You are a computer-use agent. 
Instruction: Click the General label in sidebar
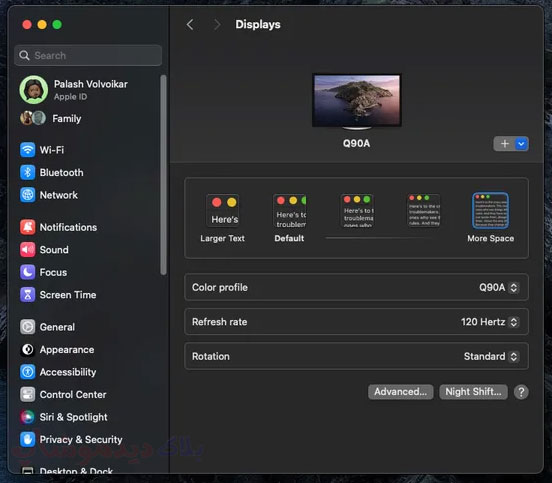[x=57, y=327]
